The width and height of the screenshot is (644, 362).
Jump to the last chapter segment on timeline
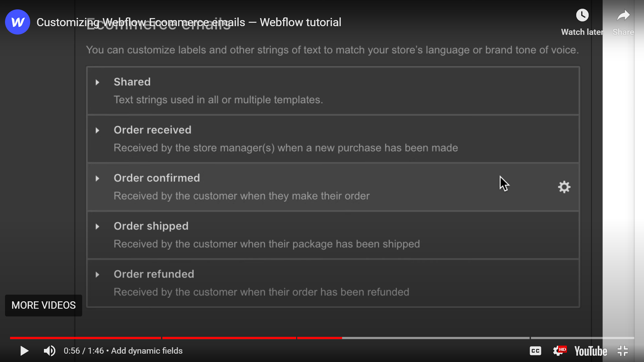point(583,338)
